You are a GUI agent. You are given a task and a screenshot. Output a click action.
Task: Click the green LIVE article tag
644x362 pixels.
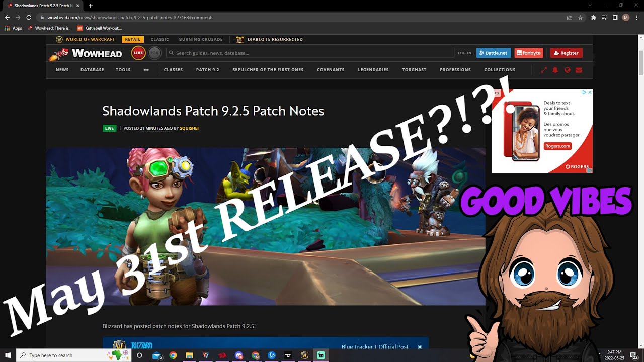(109, 128)
